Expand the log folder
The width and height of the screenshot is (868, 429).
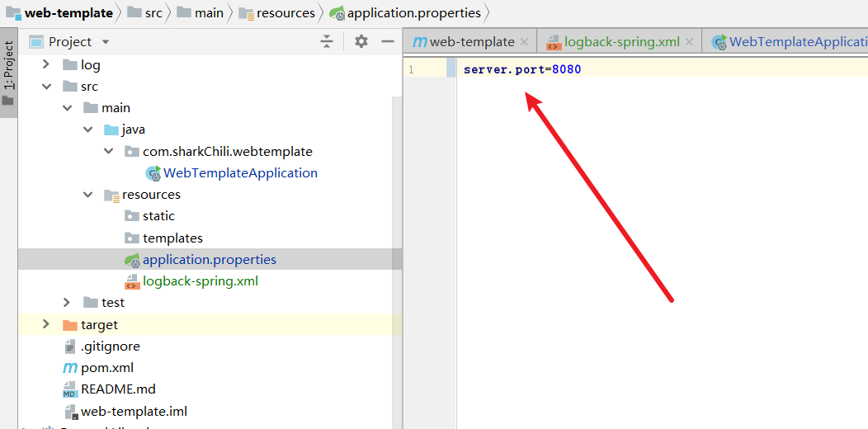(46, 64)
